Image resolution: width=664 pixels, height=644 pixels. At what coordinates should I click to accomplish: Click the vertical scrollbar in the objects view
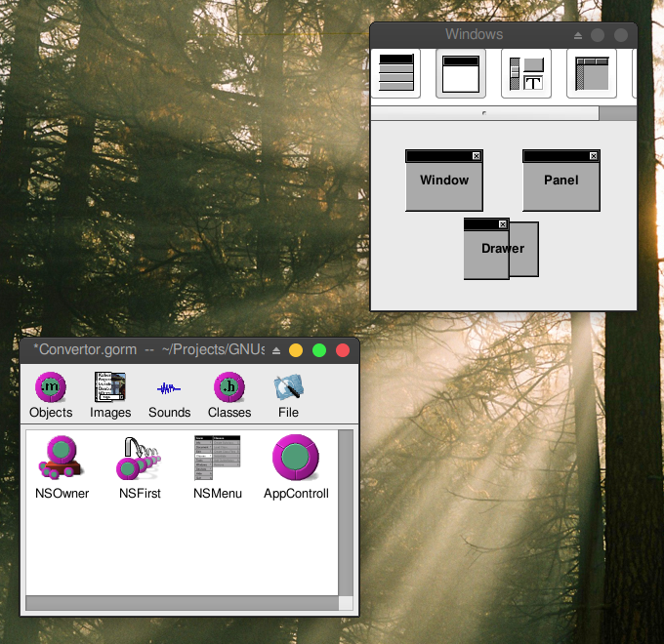pyautogui.click(x=346, y=512)
